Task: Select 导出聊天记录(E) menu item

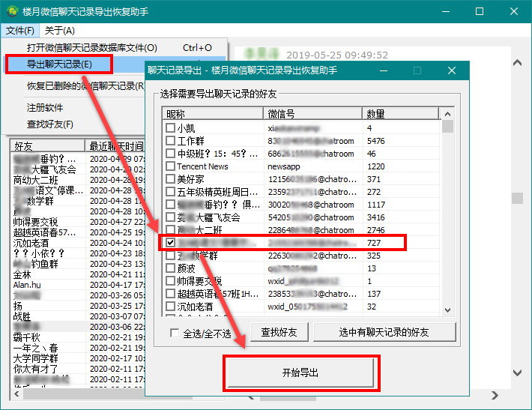Action: (59, 64)
